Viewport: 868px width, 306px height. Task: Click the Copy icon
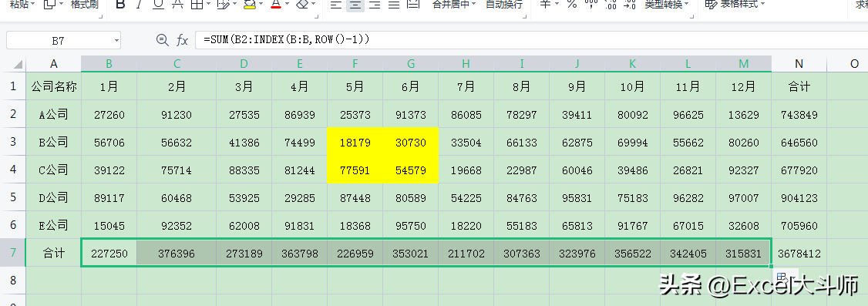coord(50,5)
